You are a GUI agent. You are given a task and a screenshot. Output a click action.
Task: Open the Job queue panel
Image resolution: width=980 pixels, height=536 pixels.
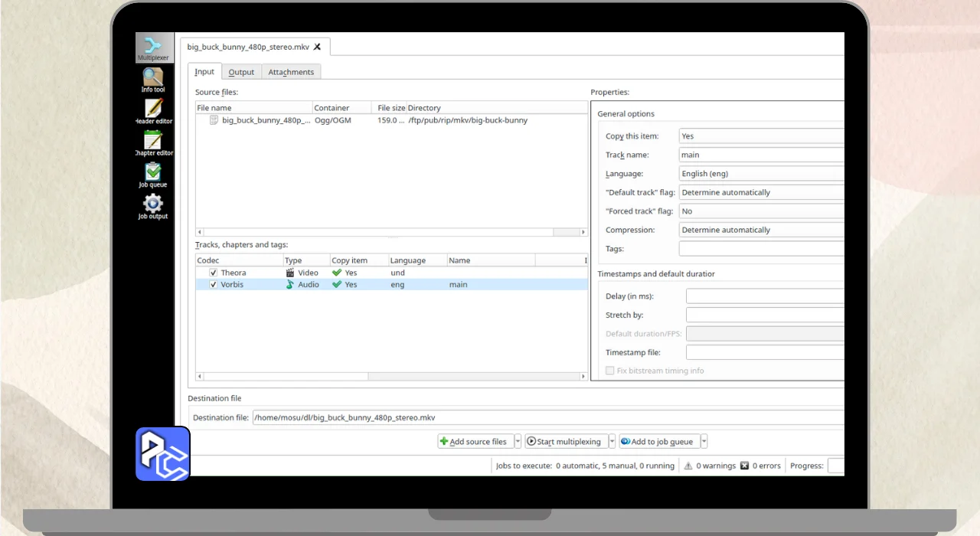coord(153,175)
